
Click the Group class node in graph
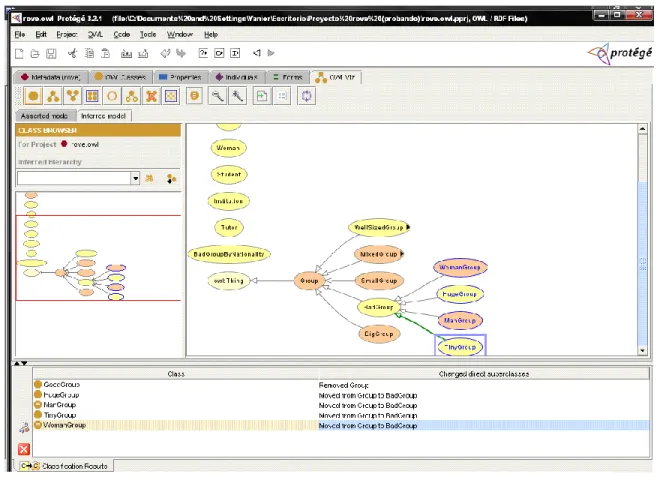point(309,280)
